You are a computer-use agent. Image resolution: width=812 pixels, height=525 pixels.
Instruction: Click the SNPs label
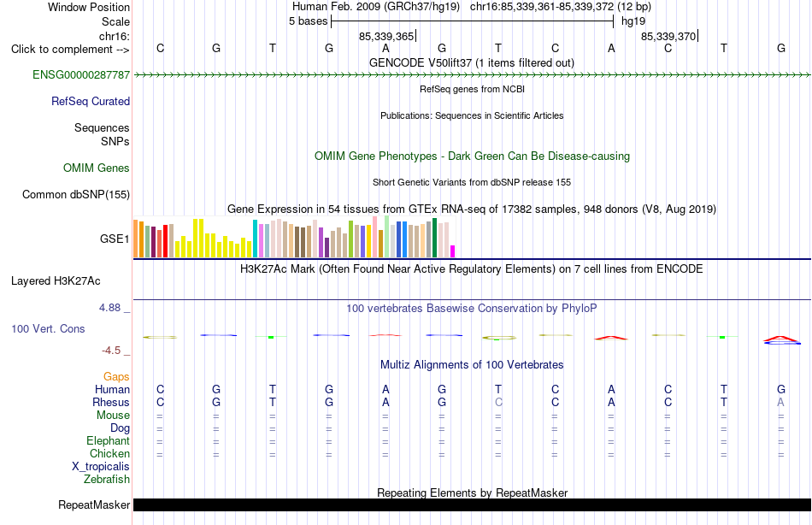[x=115, y=141]
